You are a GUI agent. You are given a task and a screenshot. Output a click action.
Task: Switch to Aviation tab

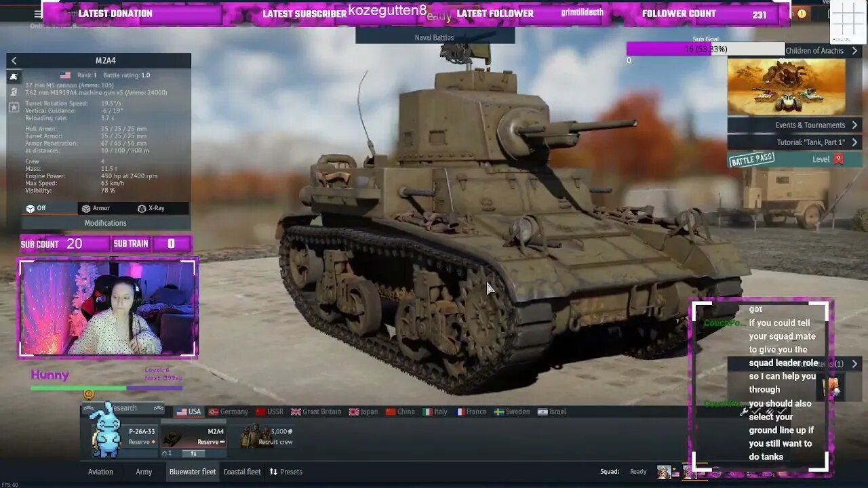coord(100,472)
